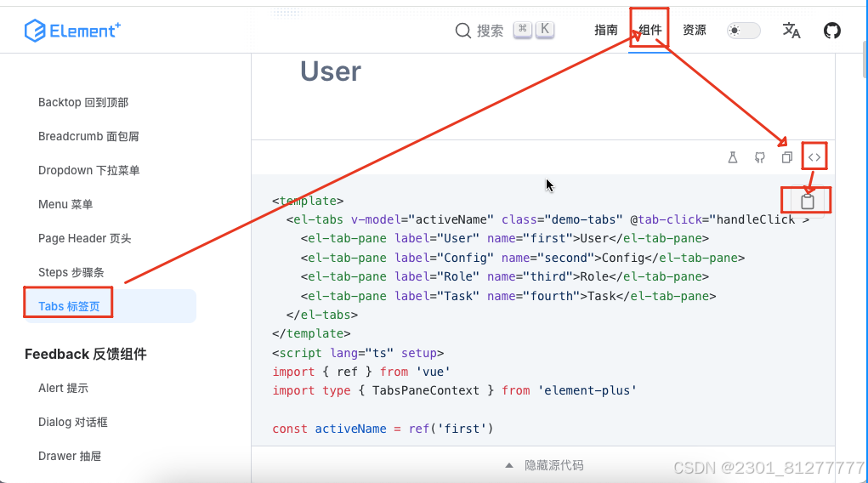Click the User demo heading text
The height and width of the screenshot is (483, 868).
click(x=331, y=71)
